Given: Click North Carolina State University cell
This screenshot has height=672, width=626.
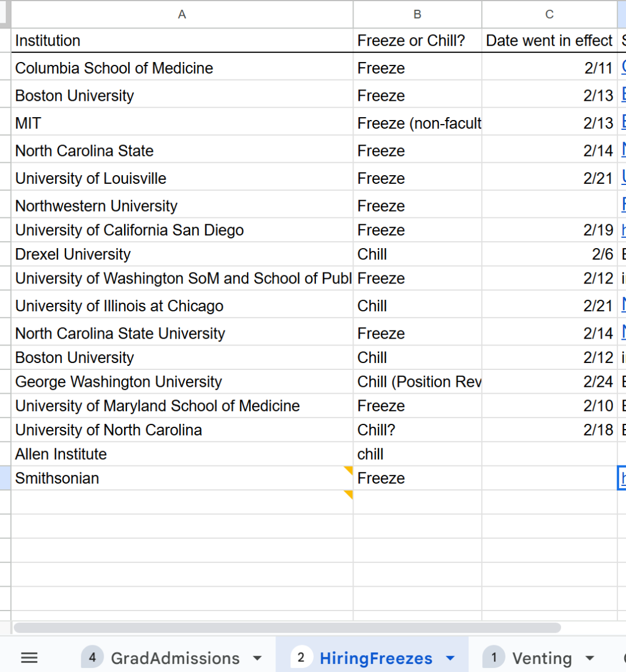Looking at the screenshot, I should 182,333.
